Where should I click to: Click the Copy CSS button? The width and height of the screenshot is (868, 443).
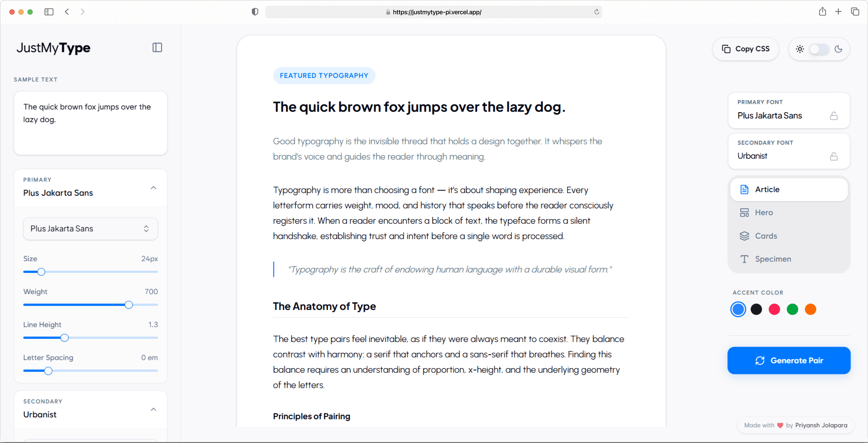tap(745, 49)
